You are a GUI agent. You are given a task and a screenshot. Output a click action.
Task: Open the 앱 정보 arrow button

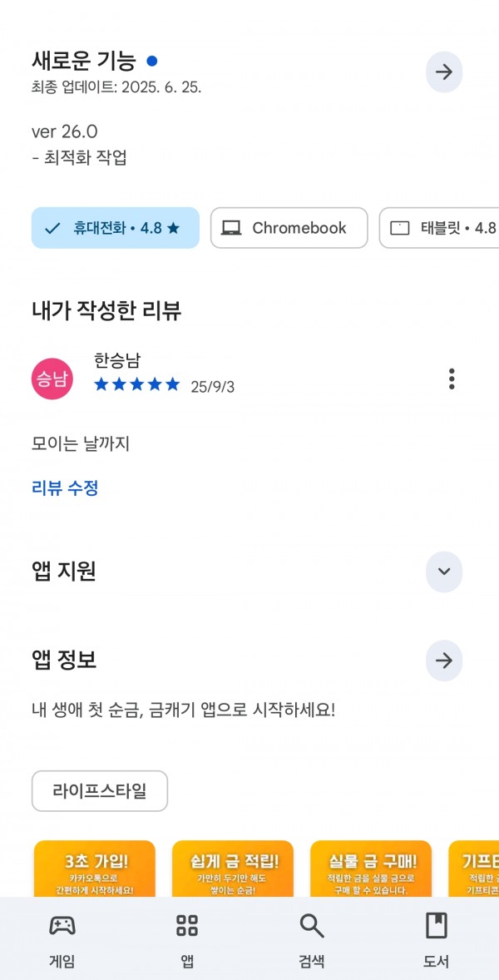pos(444,661)
